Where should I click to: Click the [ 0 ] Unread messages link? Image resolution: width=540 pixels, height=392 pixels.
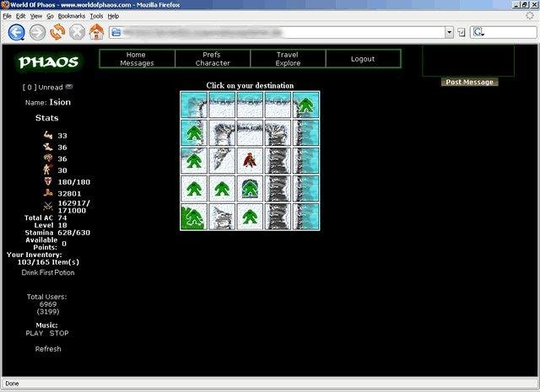43,87
